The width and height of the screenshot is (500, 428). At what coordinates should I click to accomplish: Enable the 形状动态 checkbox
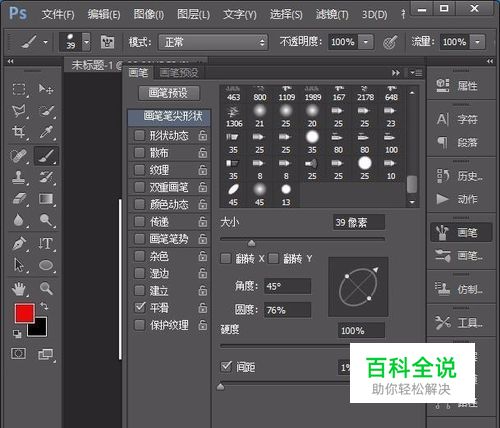click(139, 135)
